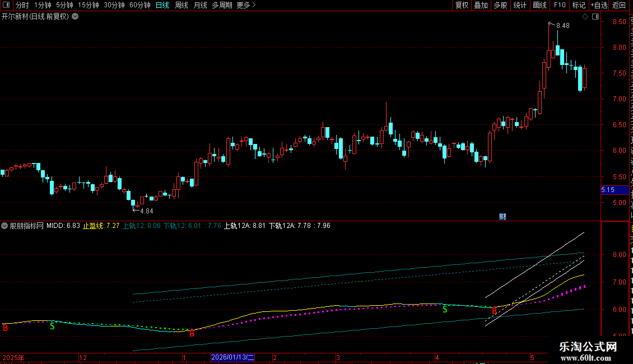Switch to the 月线 monthly chart
Viewport: 633px width, 364px height.
pyautogui.click(x=200, y=5)
